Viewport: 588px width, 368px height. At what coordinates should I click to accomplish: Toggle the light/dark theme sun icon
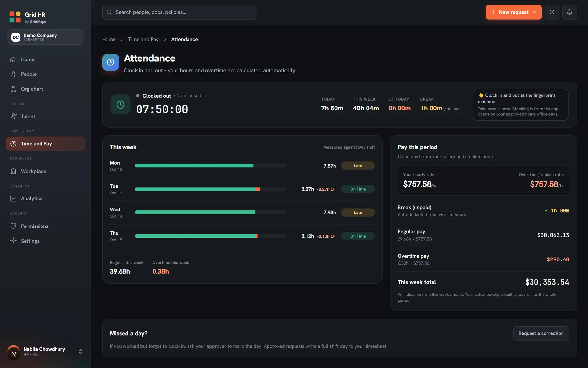552,12
